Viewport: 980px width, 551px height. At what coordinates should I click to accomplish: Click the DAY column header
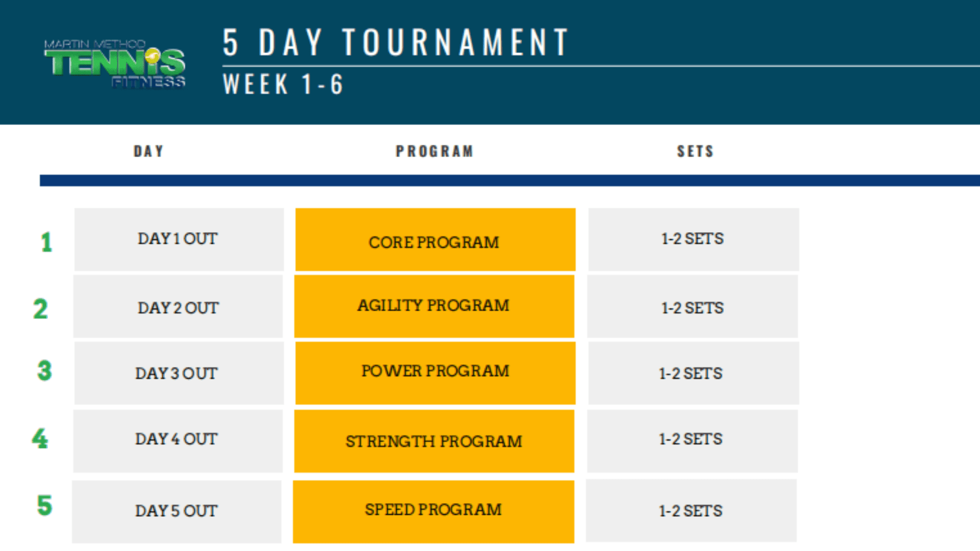(149, 152)
